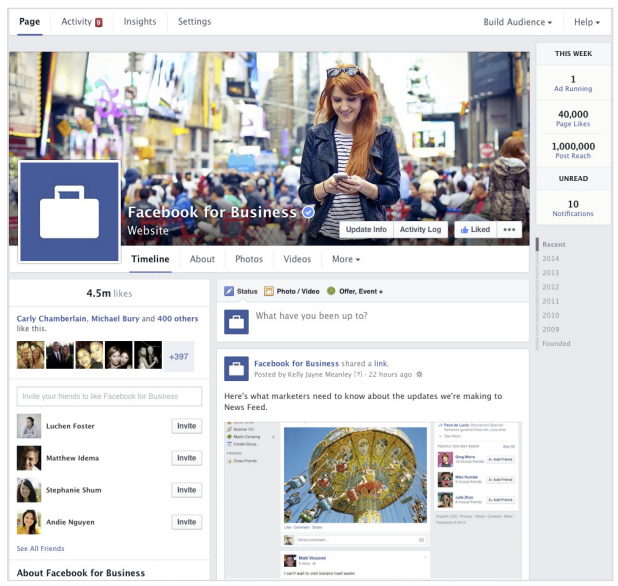Open the carousel image in the shared post
618x586 pixels.
pyautogui.click(x=355, y=474)
